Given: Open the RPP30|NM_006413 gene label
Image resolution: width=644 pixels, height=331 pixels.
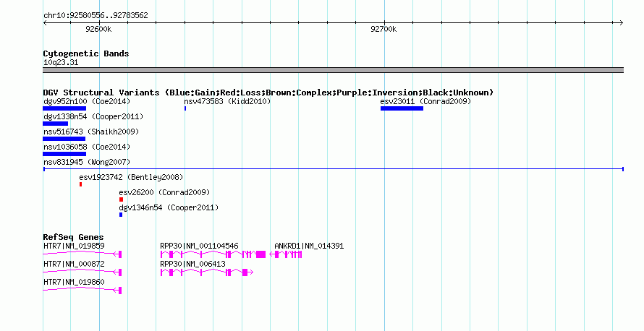Looking at the screenshot, I should point(192,264).
